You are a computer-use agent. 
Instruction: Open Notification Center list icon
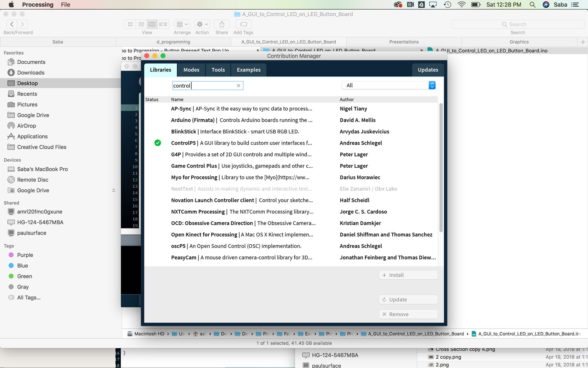(x=575, y=5)
